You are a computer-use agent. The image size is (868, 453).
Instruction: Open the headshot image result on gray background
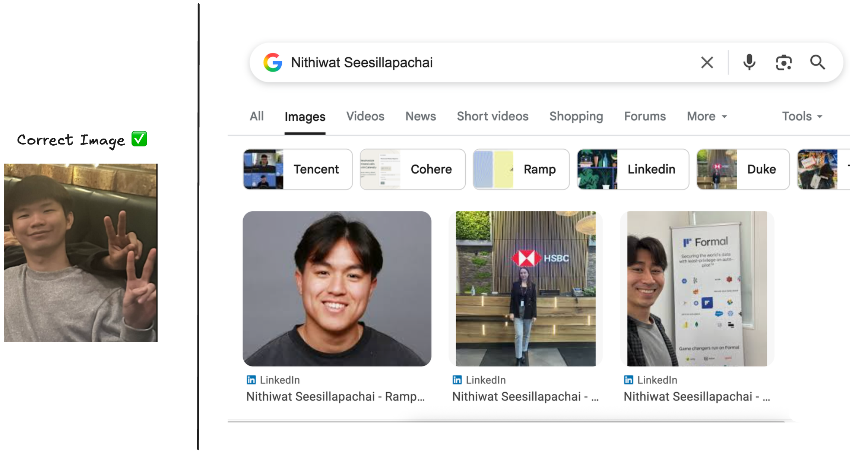point(337,288)
